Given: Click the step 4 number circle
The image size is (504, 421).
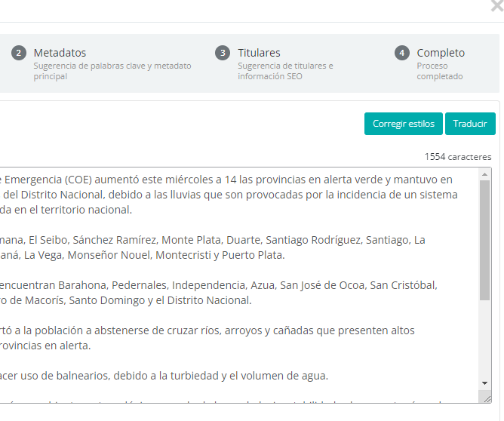Looking at the screenshot, I should tap(402, 53).
